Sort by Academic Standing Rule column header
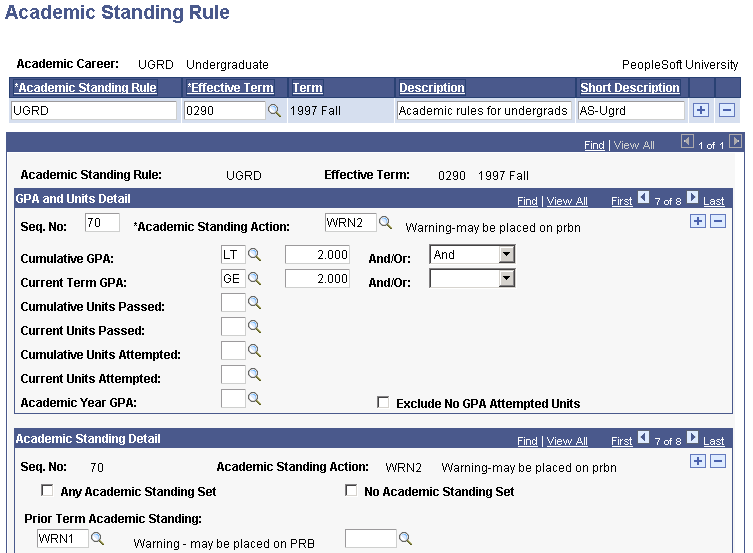 85,88
